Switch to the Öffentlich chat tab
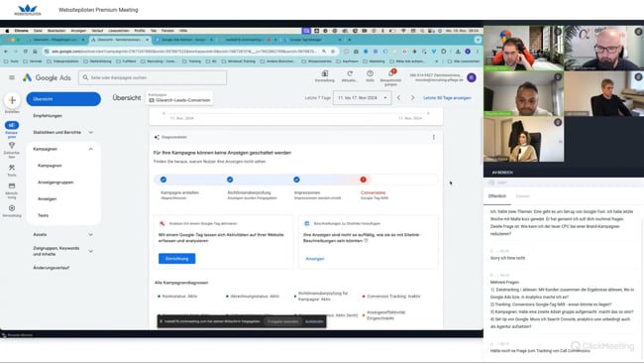The width and height of the screenshot is (644, 363). [497, 196]
